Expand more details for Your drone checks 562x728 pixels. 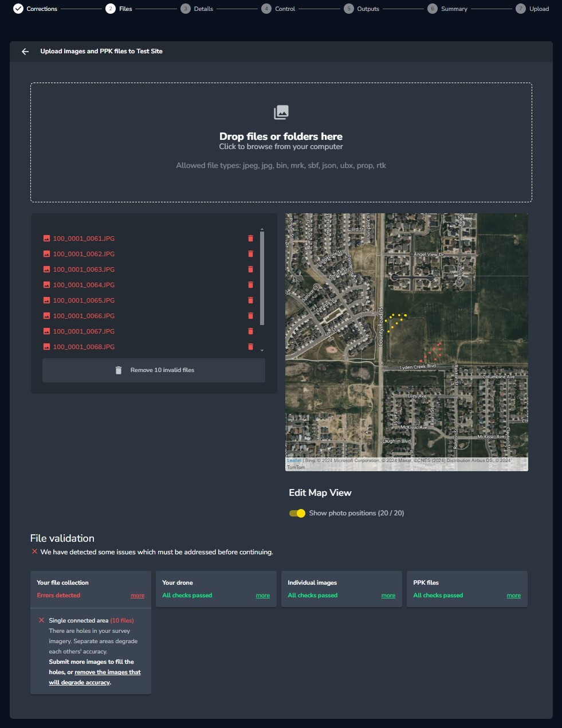(x=262, y=596)
